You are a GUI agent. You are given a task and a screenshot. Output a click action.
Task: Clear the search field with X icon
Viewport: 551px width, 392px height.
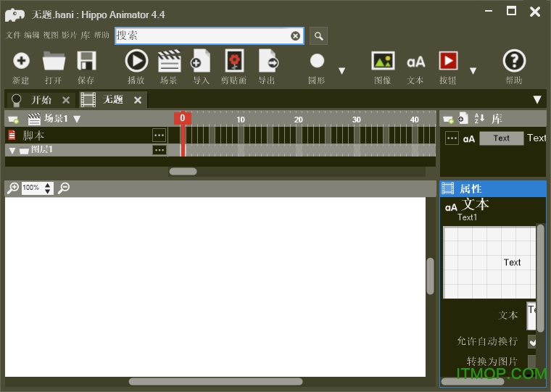(296, 36)
